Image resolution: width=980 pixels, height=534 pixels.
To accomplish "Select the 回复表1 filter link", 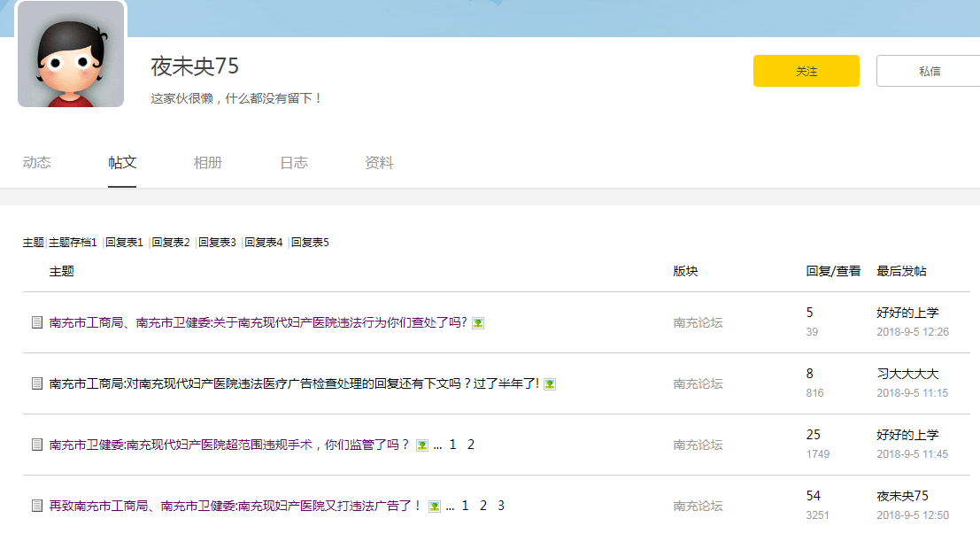I will [124, 243].
